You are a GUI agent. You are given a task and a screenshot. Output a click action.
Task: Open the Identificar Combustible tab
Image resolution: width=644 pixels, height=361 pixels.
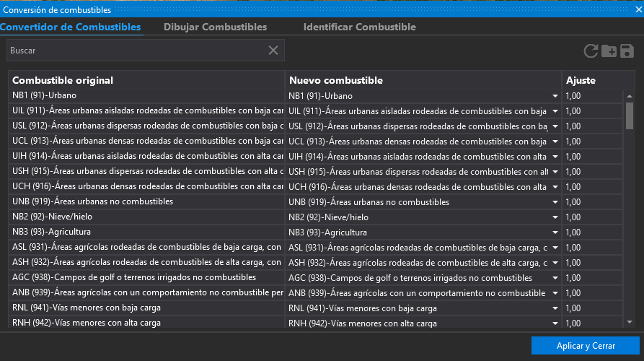pos(359,27)
